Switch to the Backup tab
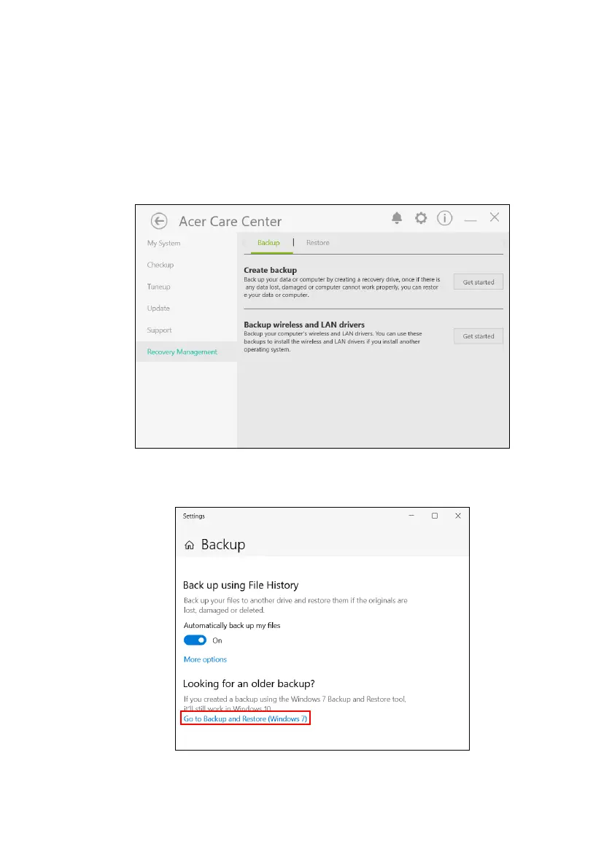 [x=269, y=243]
